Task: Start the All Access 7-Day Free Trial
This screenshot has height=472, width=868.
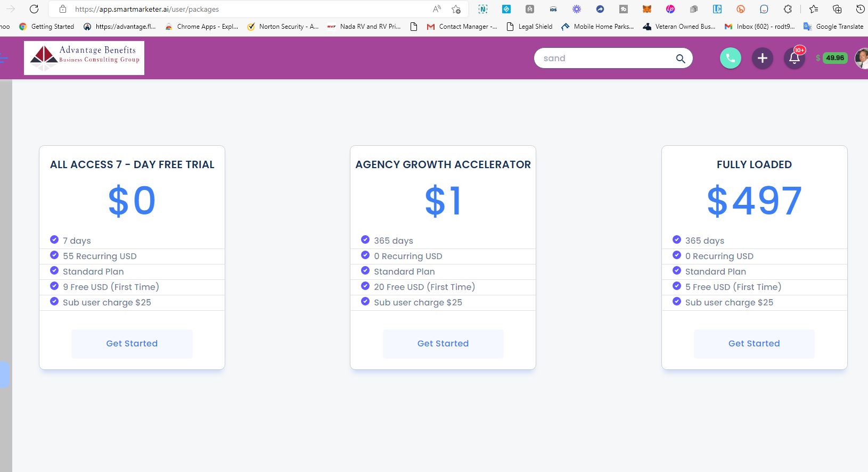Action: (x=132, y=344)
